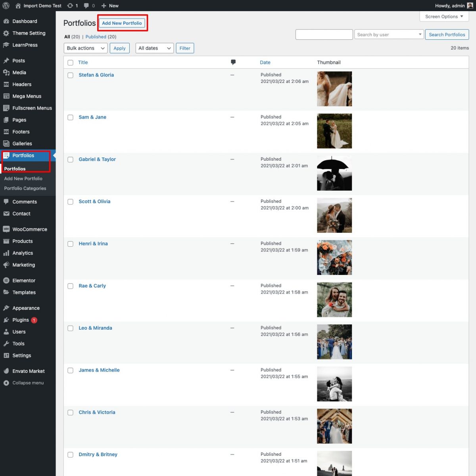Check the box next to Henri & Irina

point(70,244)
